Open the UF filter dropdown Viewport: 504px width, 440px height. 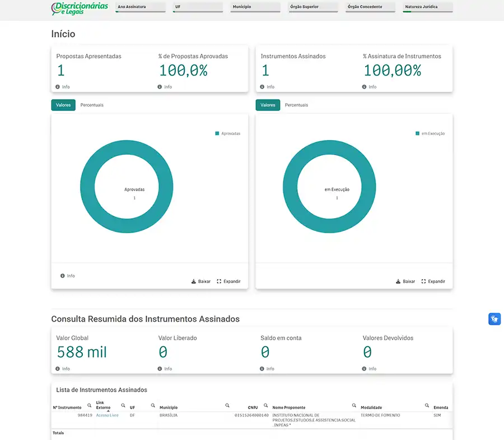point(198,7)
